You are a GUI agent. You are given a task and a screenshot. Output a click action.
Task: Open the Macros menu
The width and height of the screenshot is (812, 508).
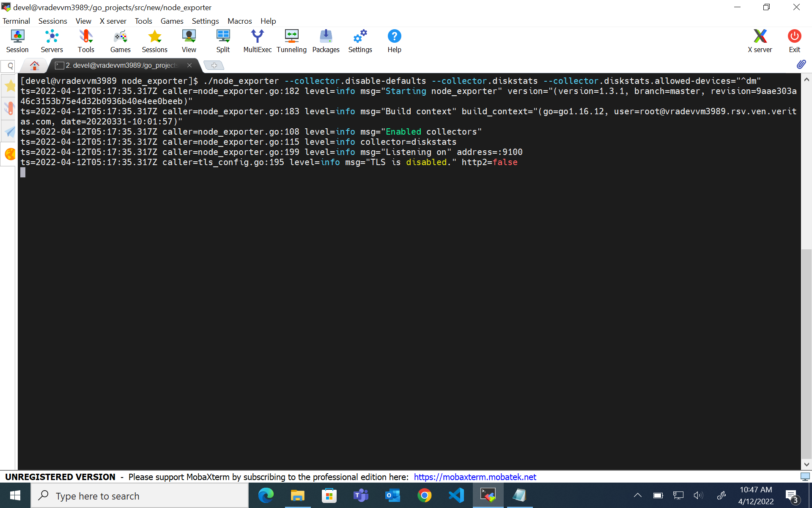239,21
